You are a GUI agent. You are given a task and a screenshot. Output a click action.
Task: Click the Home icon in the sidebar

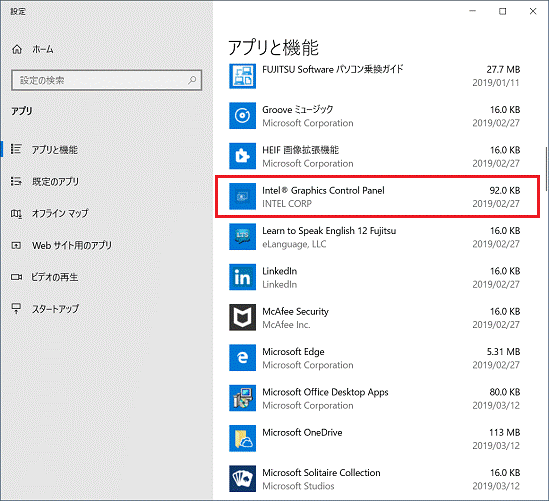17,49
